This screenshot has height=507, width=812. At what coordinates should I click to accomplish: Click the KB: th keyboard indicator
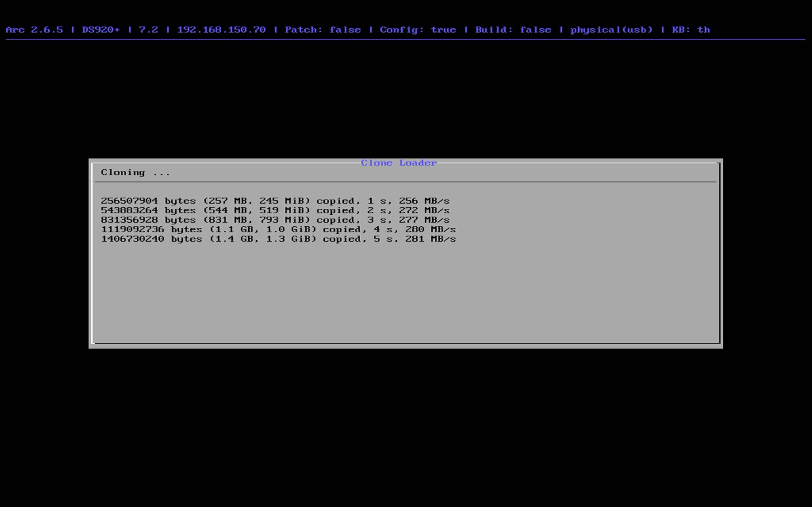pyautogui.click(x=691, y=30)
